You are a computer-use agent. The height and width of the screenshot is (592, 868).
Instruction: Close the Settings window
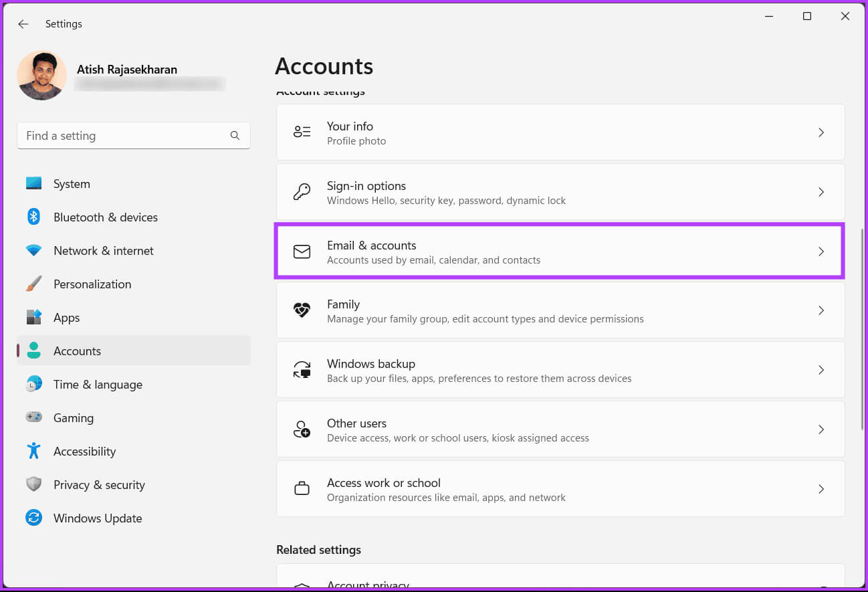pyautogui.click(x=845, y=17)
